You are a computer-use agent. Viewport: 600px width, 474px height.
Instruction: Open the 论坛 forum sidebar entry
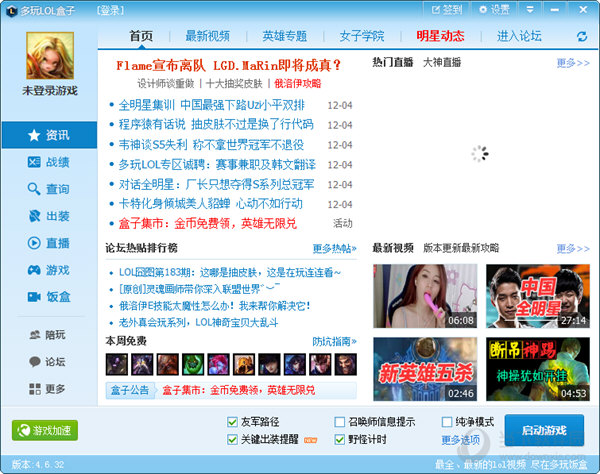[47, 362]
